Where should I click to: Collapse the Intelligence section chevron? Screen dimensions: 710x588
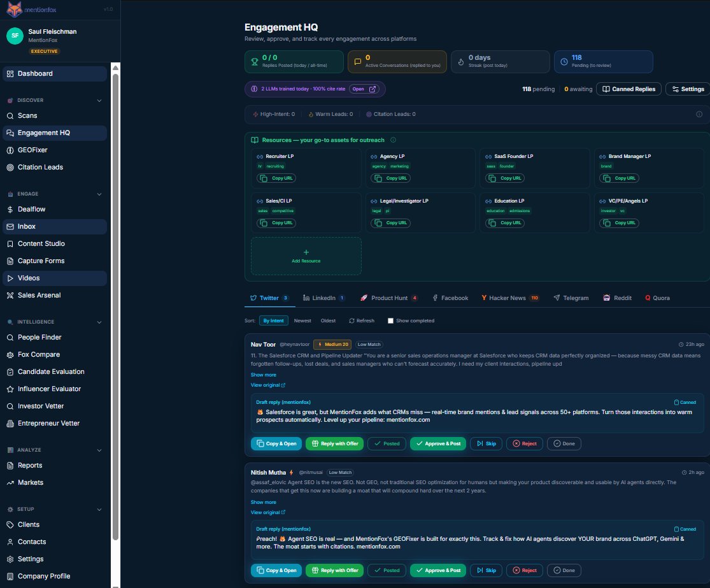coord(99,322)
